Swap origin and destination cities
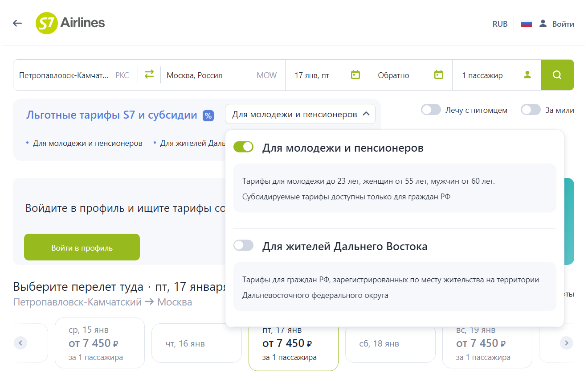 [x=149, y=74]
